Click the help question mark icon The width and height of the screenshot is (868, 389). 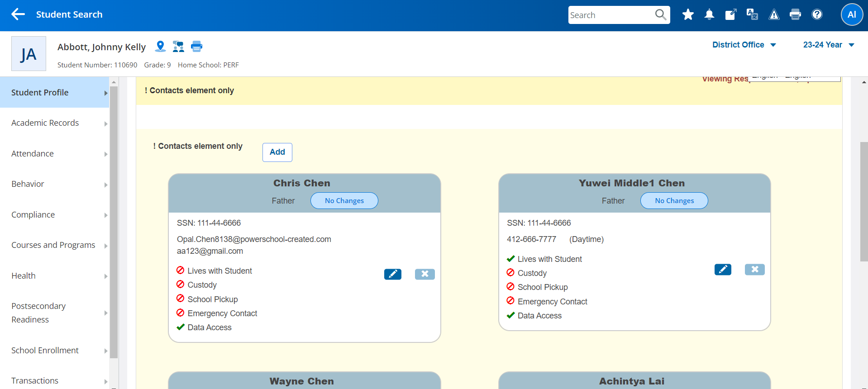pos(817,14)
